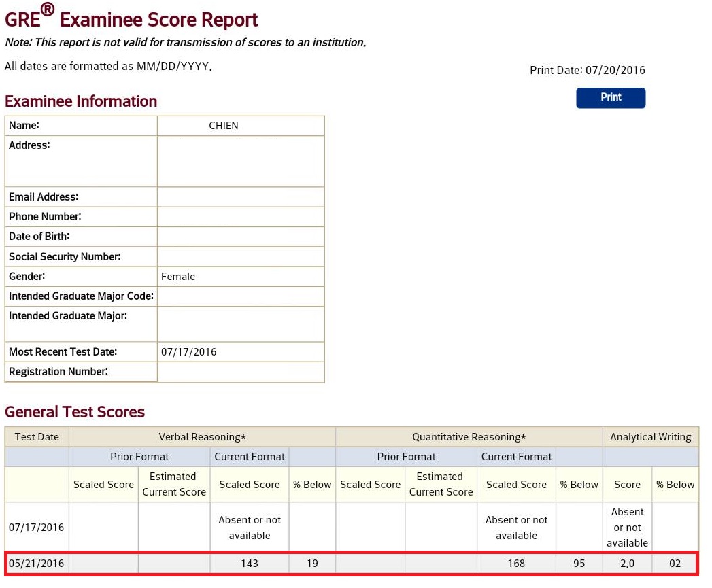Select the quantitative scaled score 168
This screenshot has width=712, height=588.
[x=516, y=564]
